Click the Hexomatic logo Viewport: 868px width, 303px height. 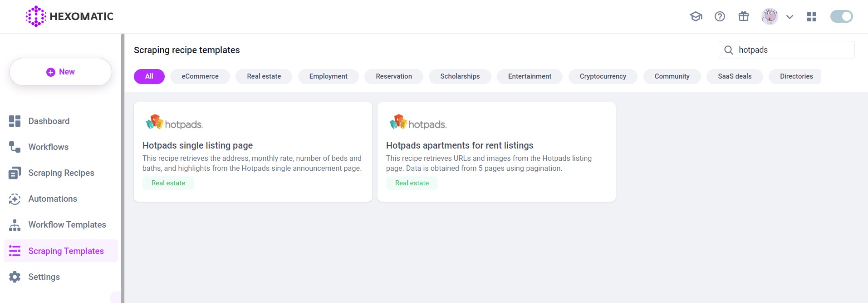tap(69, 17)
